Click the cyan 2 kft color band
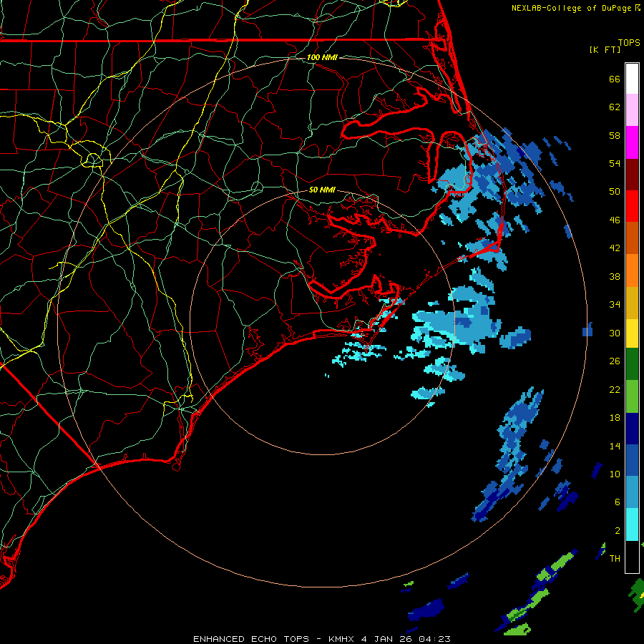Screen dimensions: 644x644 click(632, 525)
